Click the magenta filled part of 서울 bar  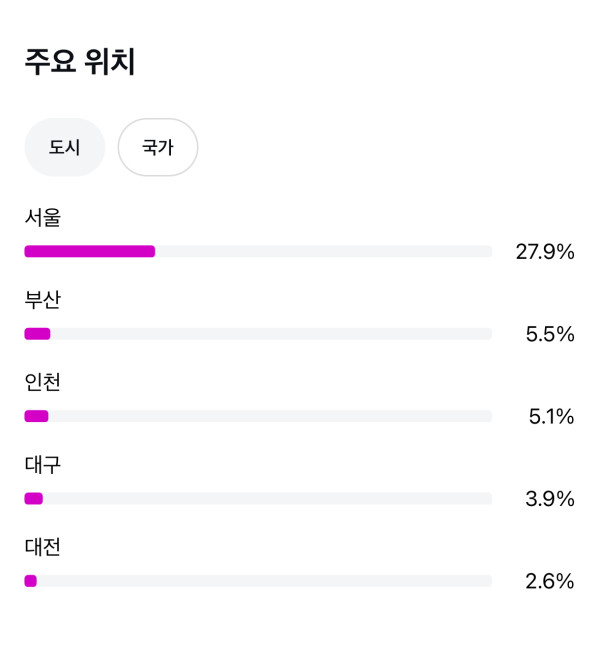(x=90, y=251)
